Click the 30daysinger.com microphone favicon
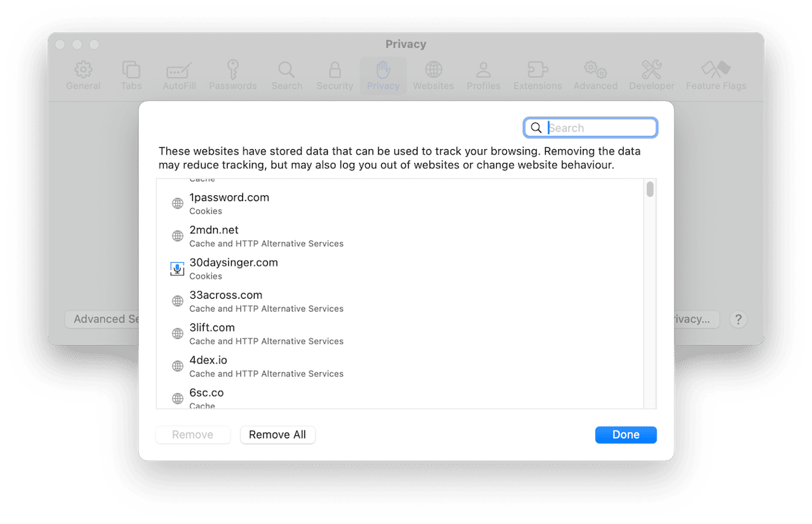812x524 pixels. (177, 269)
